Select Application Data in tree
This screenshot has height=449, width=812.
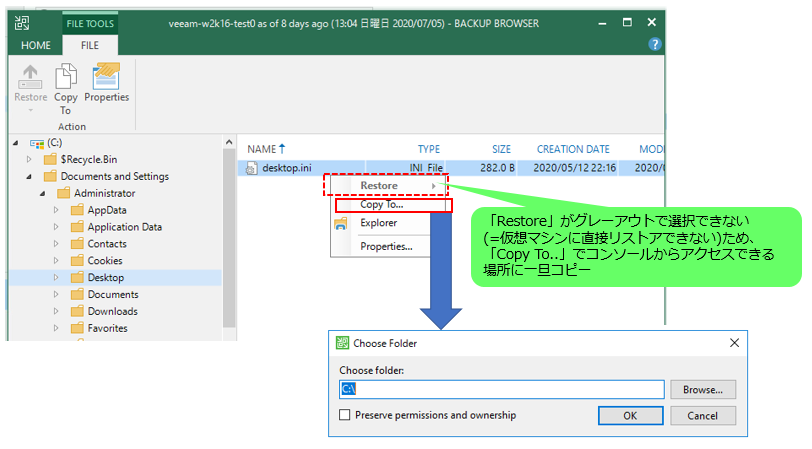click(x=125, y=227)
